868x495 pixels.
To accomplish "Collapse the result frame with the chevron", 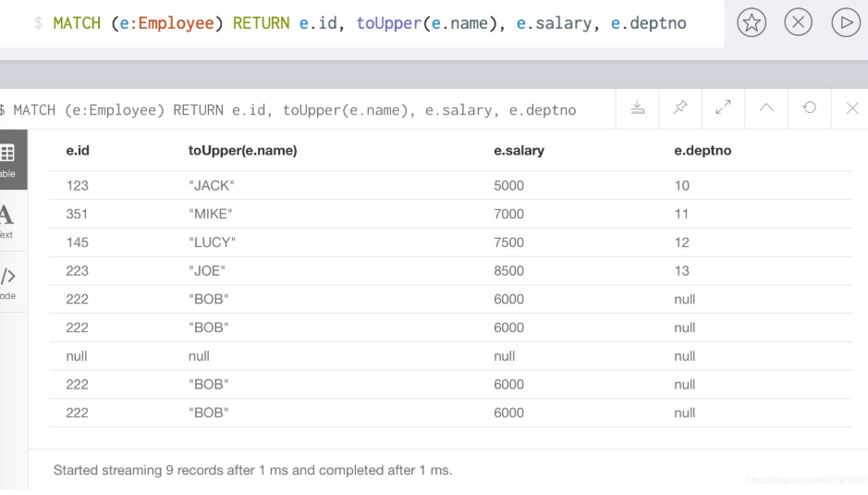I will [x=766, y=107].
